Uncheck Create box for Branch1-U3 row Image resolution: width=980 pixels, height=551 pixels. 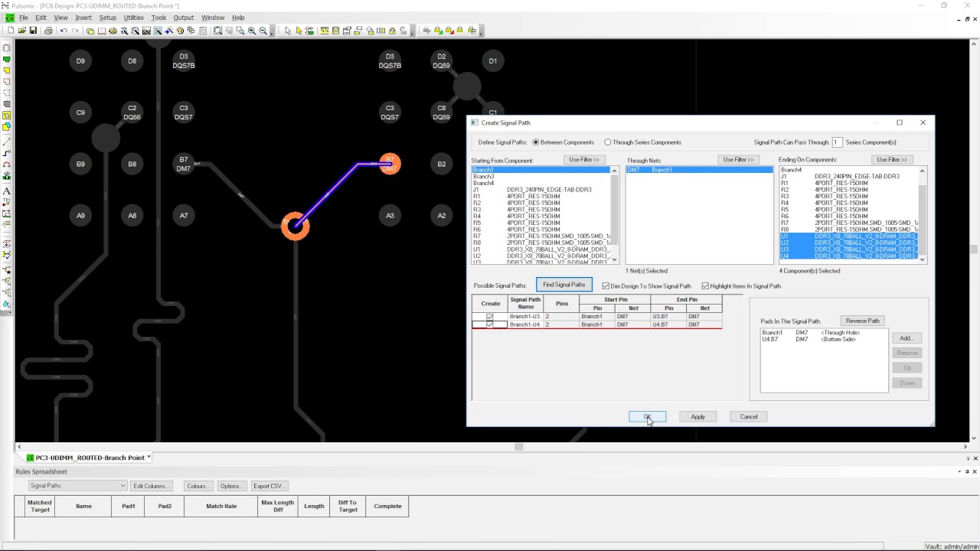click(x=490, y=316)
